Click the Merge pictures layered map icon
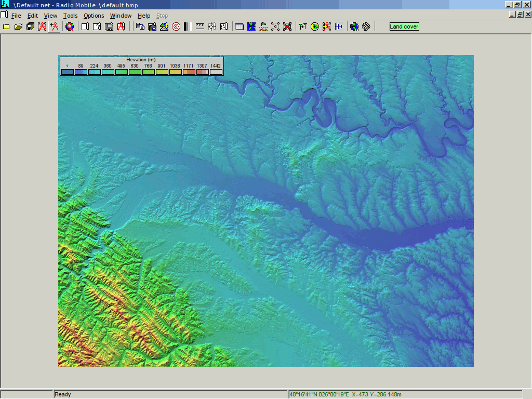Screen dimensions: 532x399 (164, 26)
